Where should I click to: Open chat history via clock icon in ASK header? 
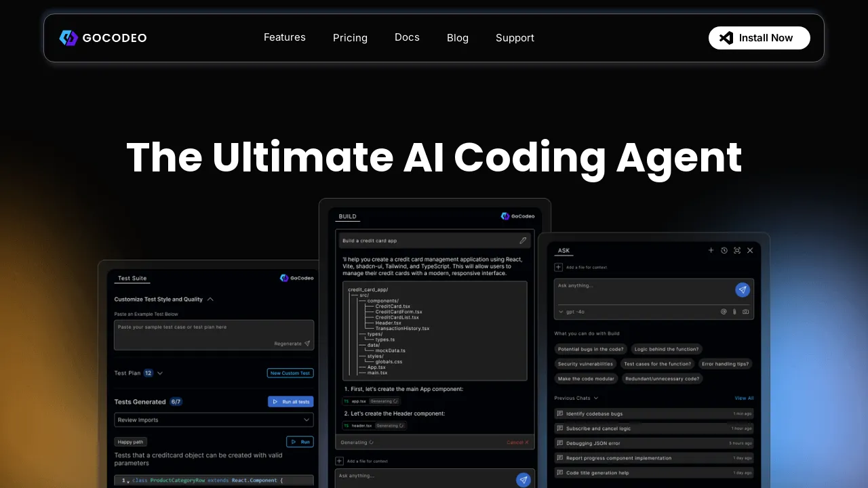tap(724, 250)
